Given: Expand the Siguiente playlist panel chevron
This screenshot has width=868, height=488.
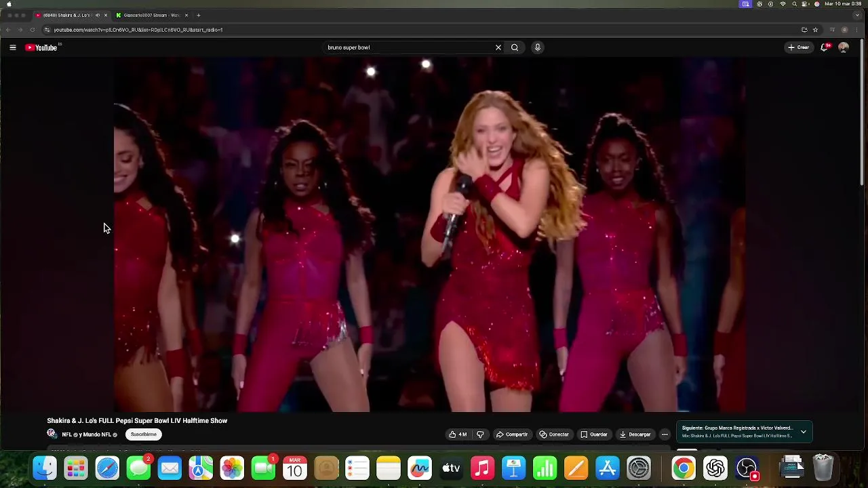Looking at the screenshot, I should tap(804, 432).
